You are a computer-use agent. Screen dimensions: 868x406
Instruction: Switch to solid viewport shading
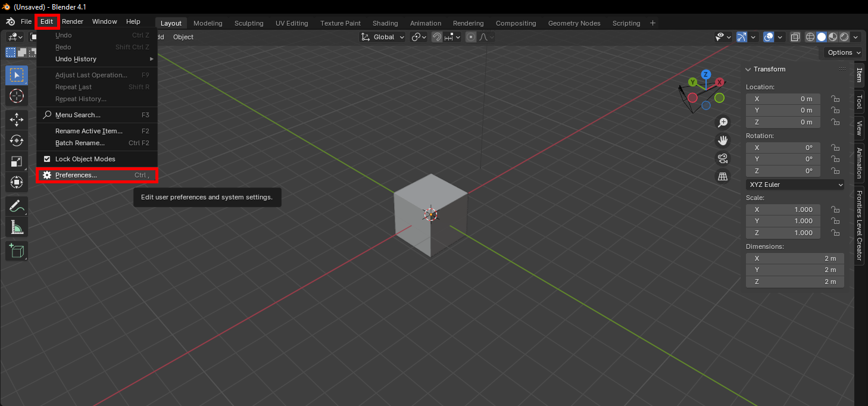(x=822, y=37)
